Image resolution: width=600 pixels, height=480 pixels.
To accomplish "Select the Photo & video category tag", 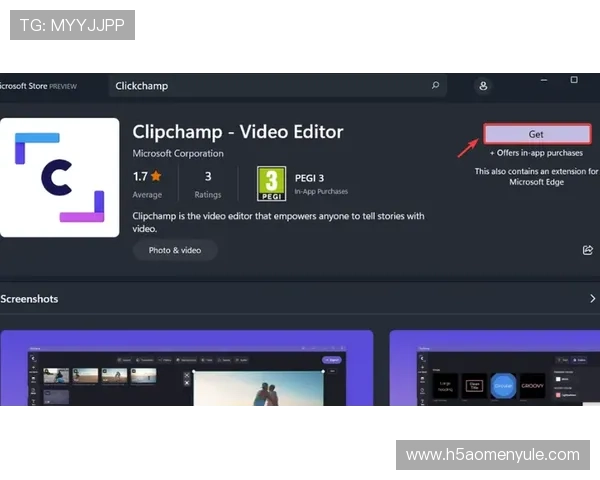I will 175,250.
